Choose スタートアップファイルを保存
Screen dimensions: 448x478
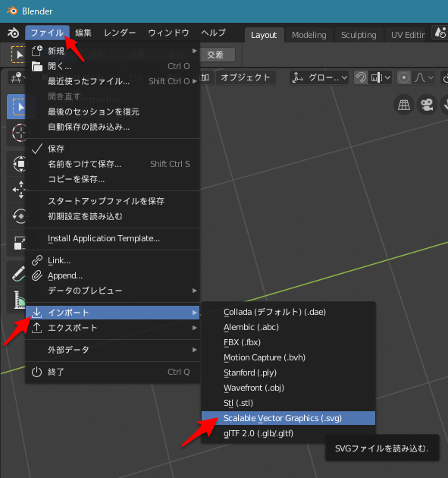[113, 201]
